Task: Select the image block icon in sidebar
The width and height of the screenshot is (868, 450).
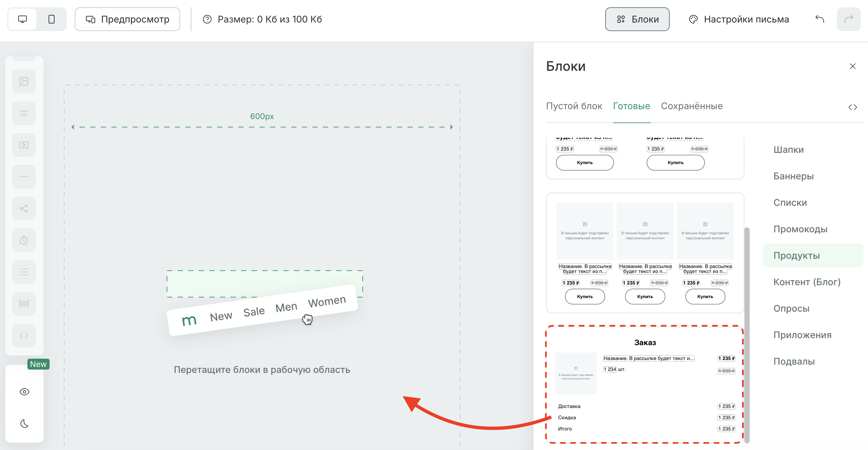Action: [23, 81]
